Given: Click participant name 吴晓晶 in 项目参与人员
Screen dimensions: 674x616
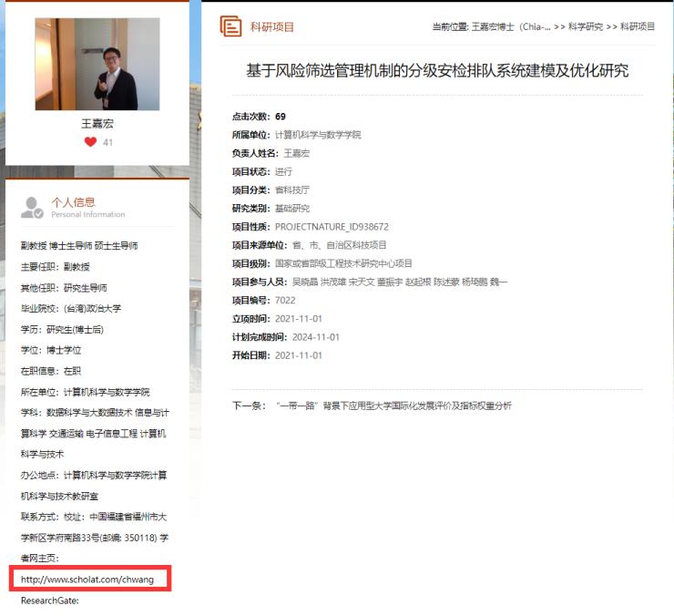Looking at the screenshot, I should (x=303, y=282).
